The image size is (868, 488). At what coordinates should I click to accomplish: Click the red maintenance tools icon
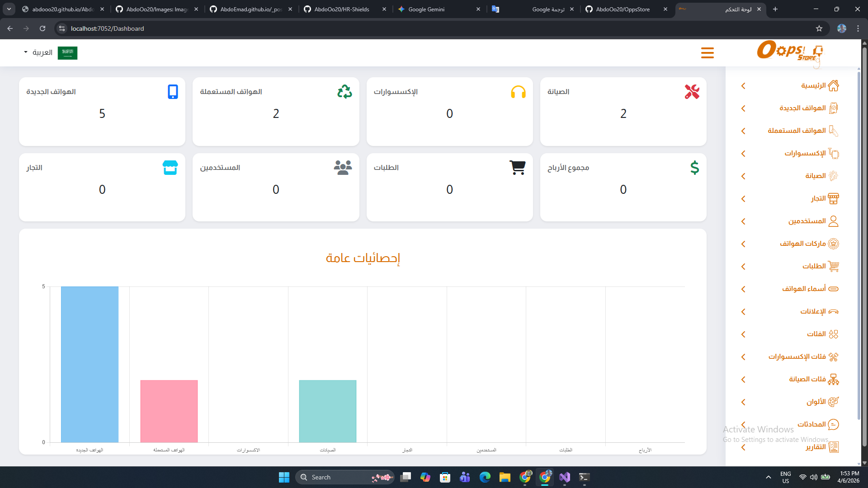click(692, 92)
